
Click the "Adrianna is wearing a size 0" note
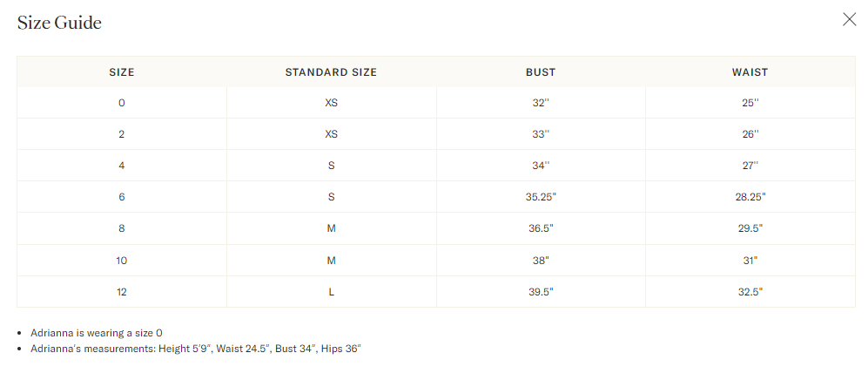pyautogui.click(x=97, y=333)
